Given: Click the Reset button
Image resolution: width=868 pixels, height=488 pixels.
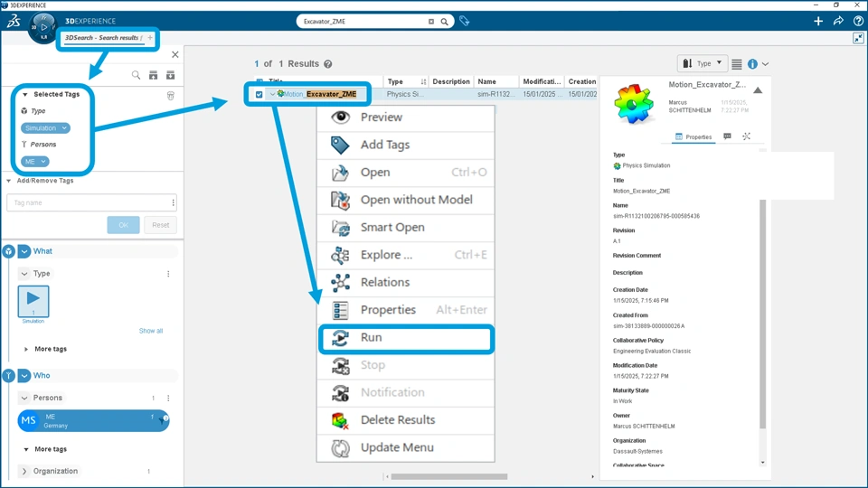Looking at the screenshot, I should (x=161, y=225).
